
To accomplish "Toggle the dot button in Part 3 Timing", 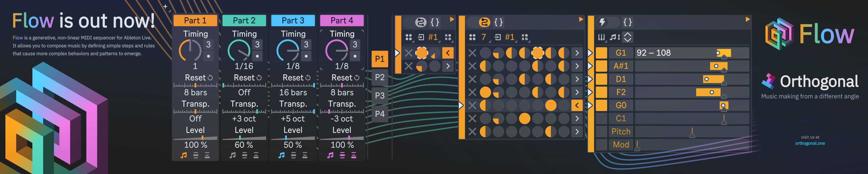I will (x=306, y=56).
